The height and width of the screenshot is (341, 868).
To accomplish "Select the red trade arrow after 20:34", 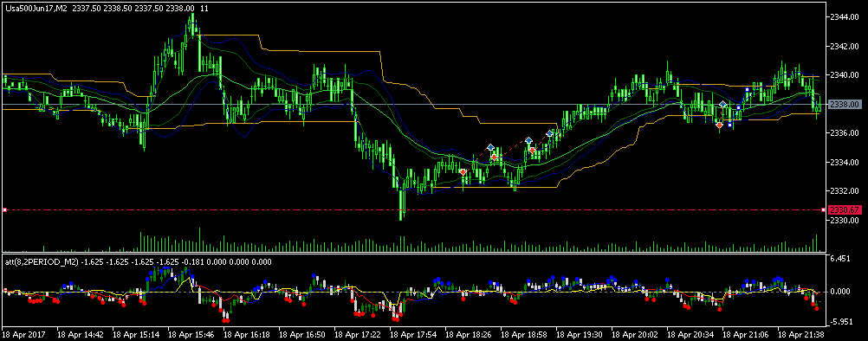I will tap(719, 125).
